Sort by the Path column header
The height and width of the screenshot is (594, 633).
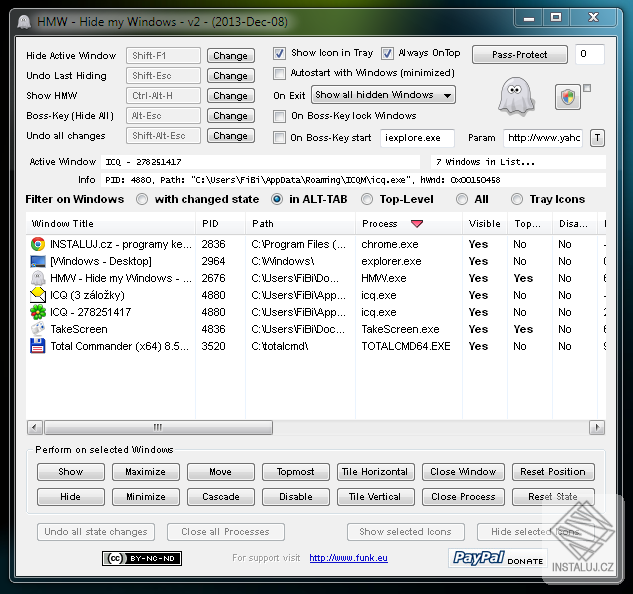300,224
